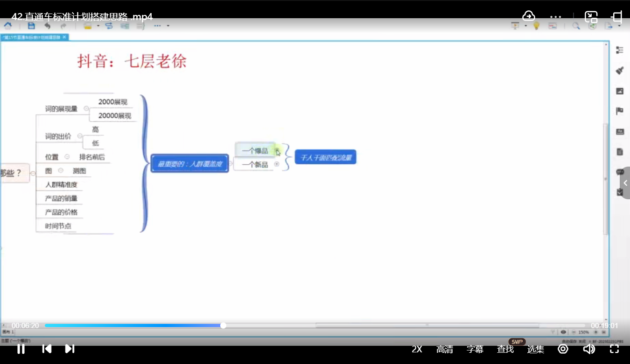Click the 查找 search button

click(505, 349)
